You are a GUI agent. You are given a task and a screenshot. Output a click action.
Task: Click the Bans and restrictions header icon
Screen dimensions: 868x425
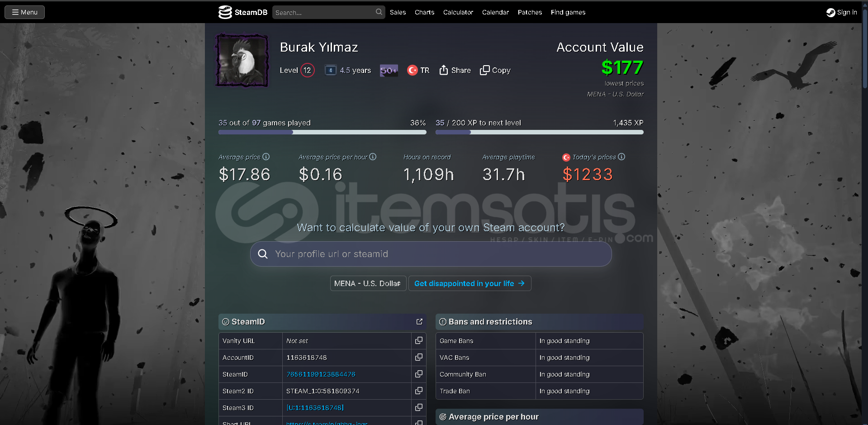click(x=443, y=322)
